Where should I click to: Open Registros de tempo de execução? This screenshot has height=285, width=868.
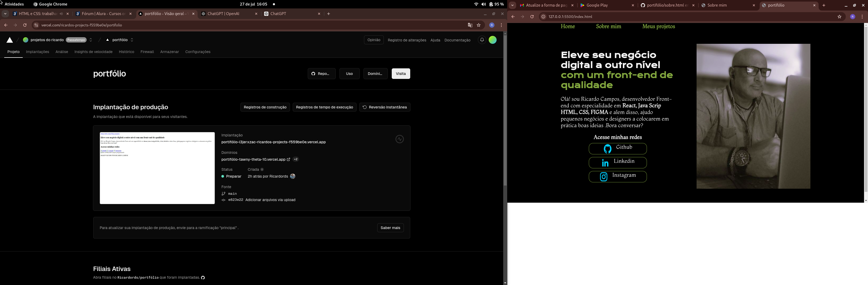pos(324,107)
